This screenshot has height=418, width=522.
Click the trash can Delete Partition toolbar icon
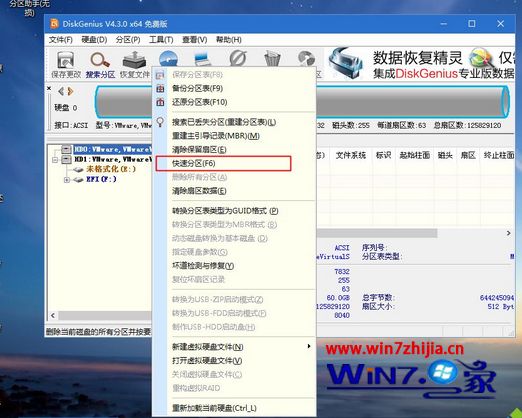tap(272, 59)
